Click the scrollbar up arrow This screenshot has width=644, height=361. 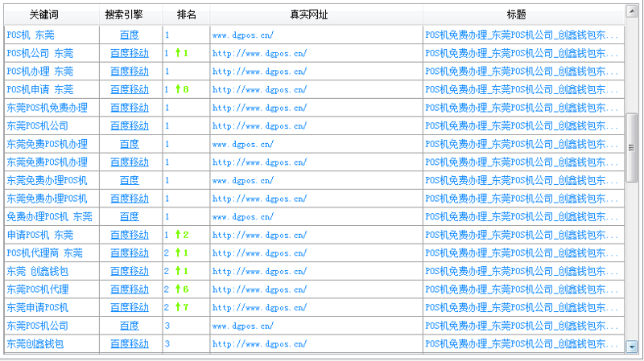631,11
